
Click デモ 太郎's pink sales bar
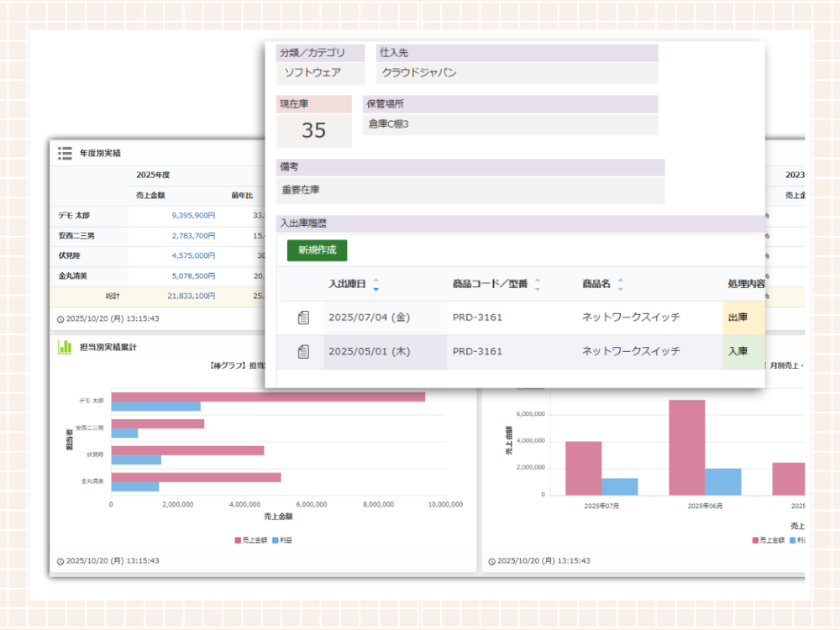click(x=267, y=397)
